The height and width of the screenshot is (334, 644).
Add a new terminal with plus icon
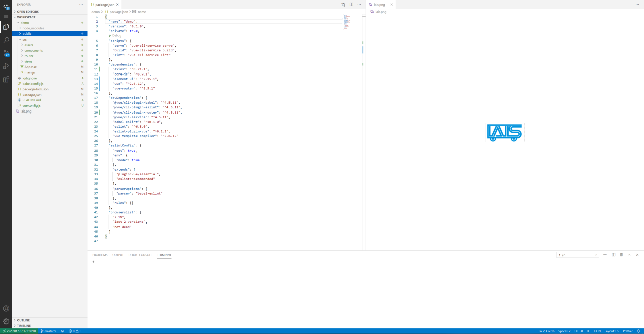(605, 255)
